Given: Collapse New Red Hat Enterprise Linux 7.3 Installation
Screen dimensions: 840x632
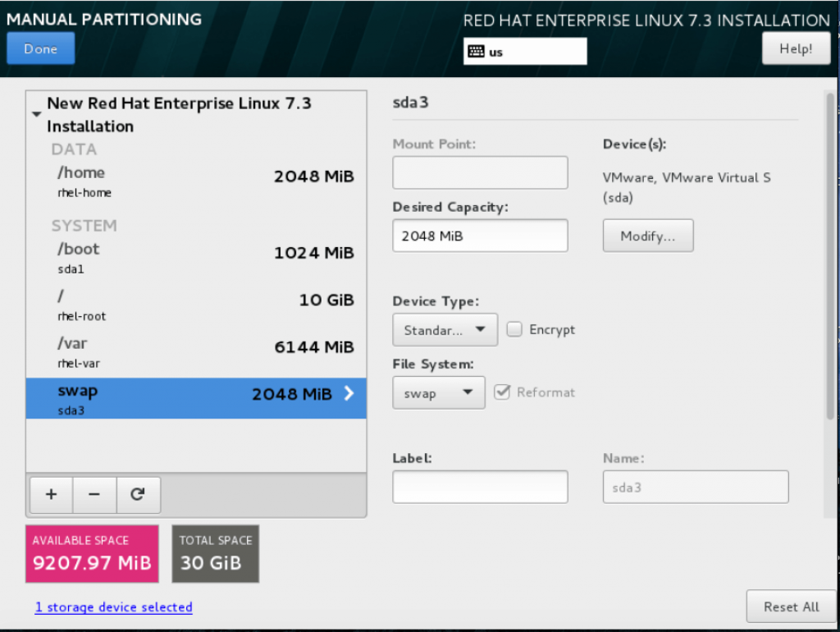Looking at the screenshot, I should tap(36, 114).
